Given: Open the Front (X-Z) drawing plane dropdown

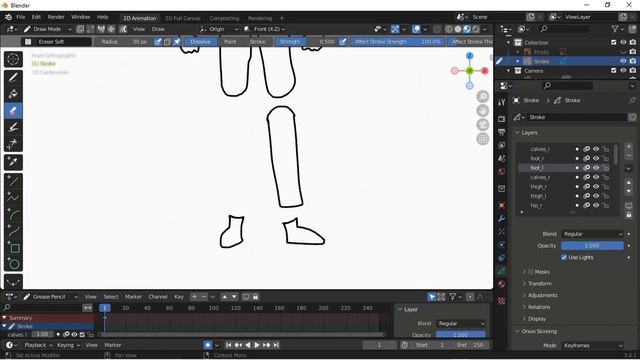Looking at the screenshot, I should [264, 29].
